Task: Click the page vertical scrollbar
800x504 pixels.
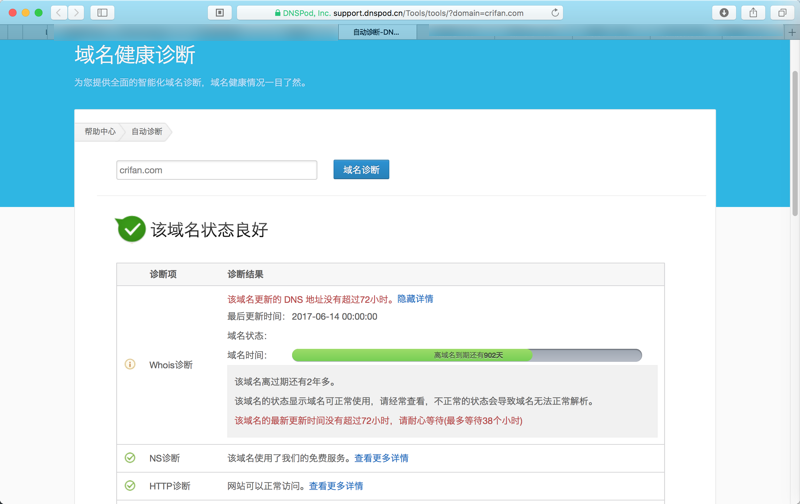Action: coord(794,143)
